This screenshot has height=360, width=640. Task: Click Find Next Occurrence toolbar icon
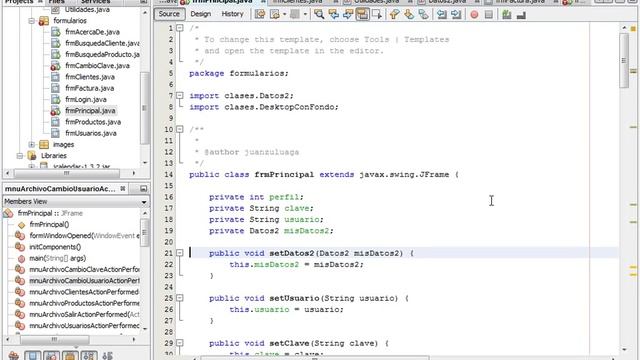(x=348, y=15)
